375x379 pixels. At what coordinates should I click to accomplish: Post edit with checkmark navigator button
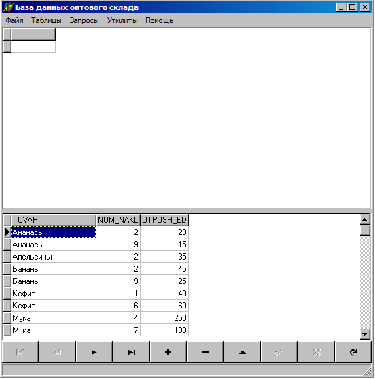click(279, 352)
